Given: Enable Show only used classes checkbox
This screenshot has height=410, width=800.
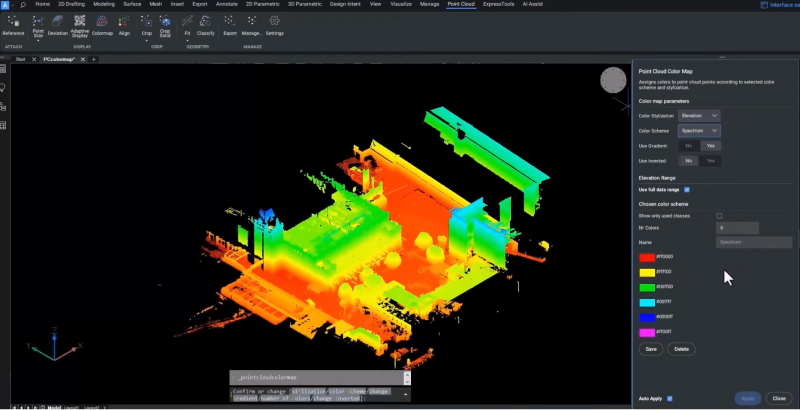Looking at the screenshot, I should point(719,215).
